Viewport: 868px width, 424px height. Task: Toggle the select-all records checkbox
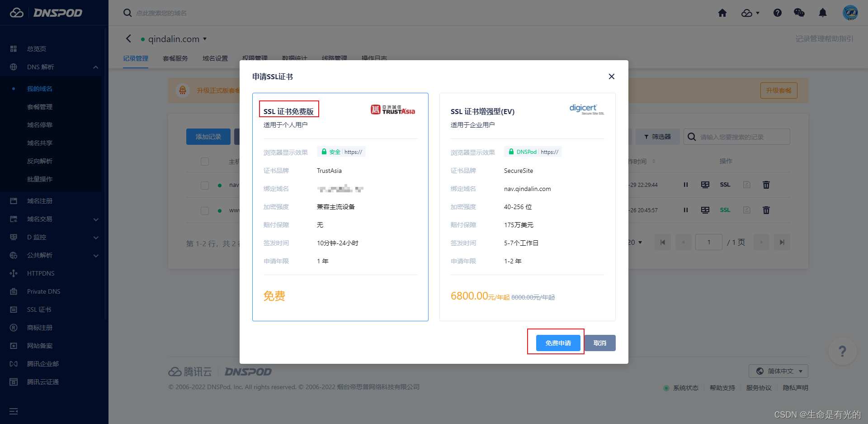click(205, 162)
